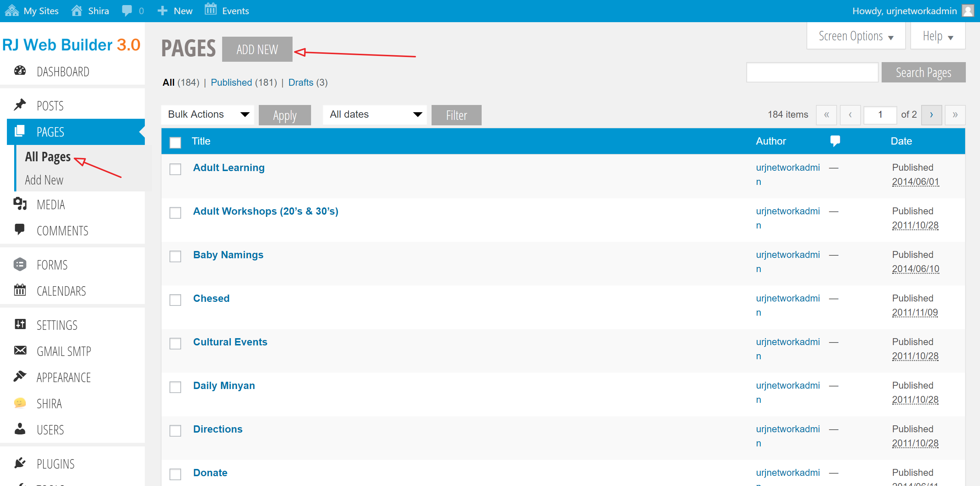This screenshot has height=486, width=980.
Task: Click the Media icon in sidebar
Action: (x=20, y=204)
